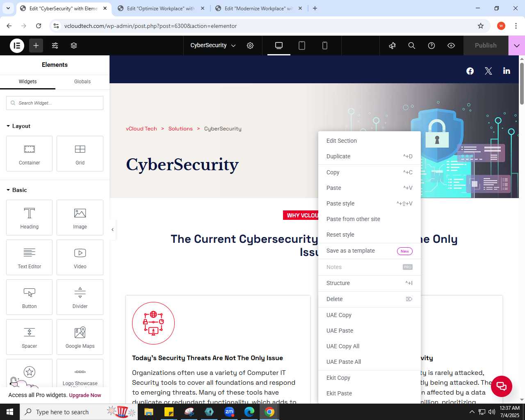525x420 pixels.
Task: Open the Structure layers icon
Action: pyautogui.click(x=74, y=46)
